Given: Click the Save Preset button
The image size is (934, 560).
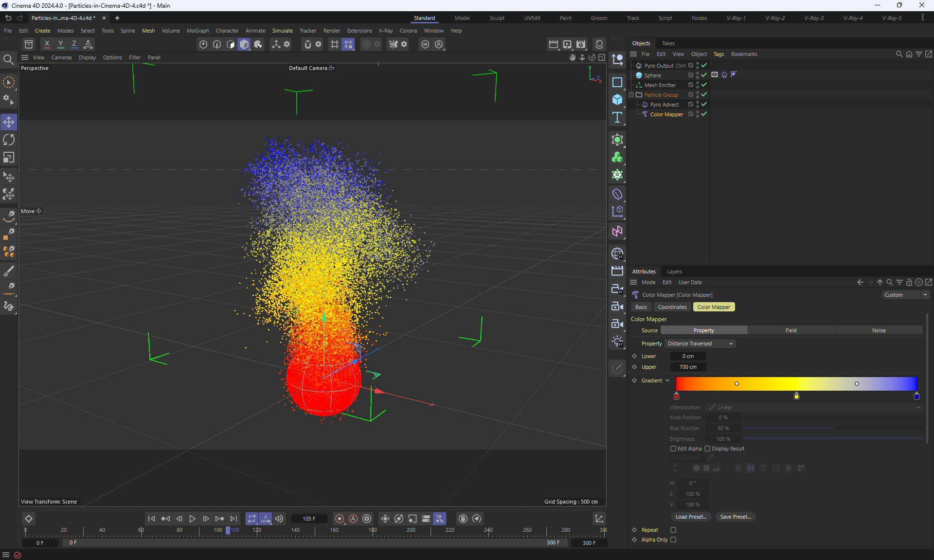Looking at the screenshot, I should coord(735,517).
